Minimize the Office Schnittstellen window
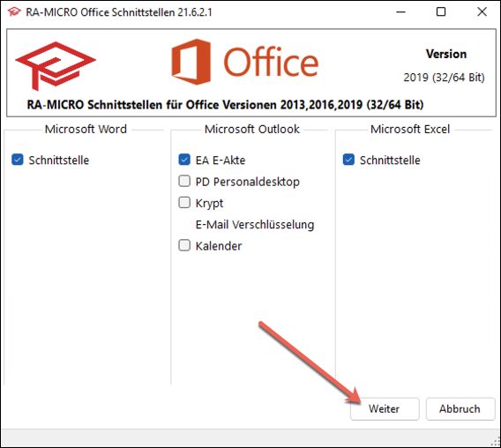Viewport: 501px width, 448px height. [x=400, y=12]
